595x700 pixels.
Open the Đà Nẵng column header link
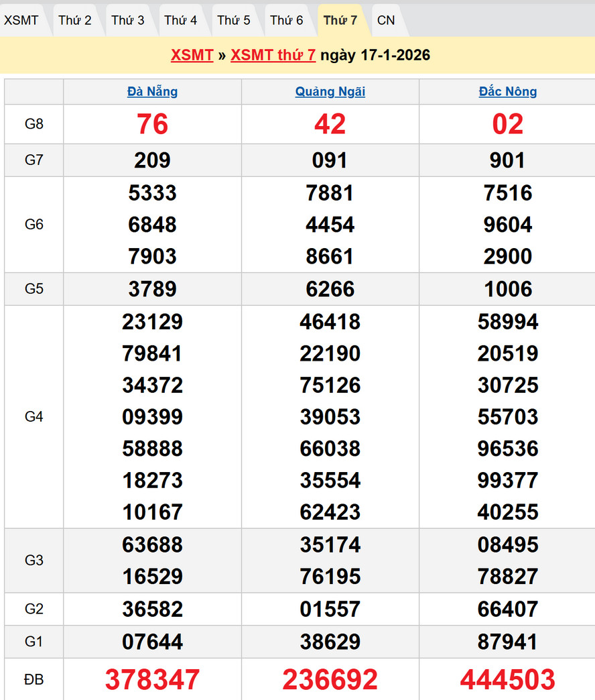click(152, 92)
